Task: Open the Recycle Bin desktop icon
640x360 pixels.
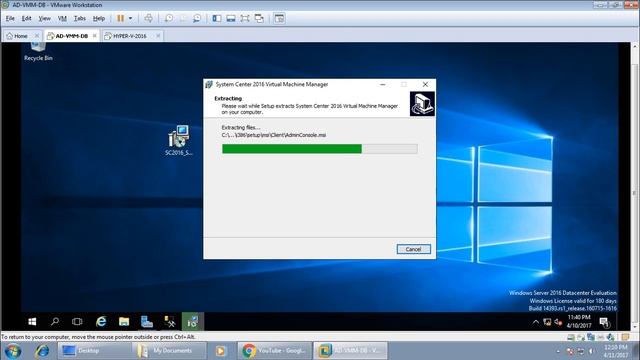Action: click(38, 52)
